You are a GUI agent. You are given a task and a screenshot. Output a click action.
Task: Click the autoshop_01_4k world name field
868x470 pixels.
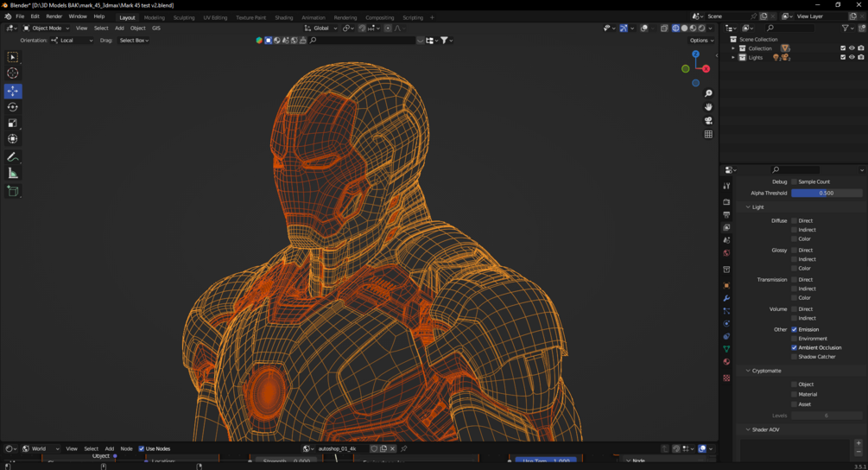pyautogui.click(x=342, y=449)
